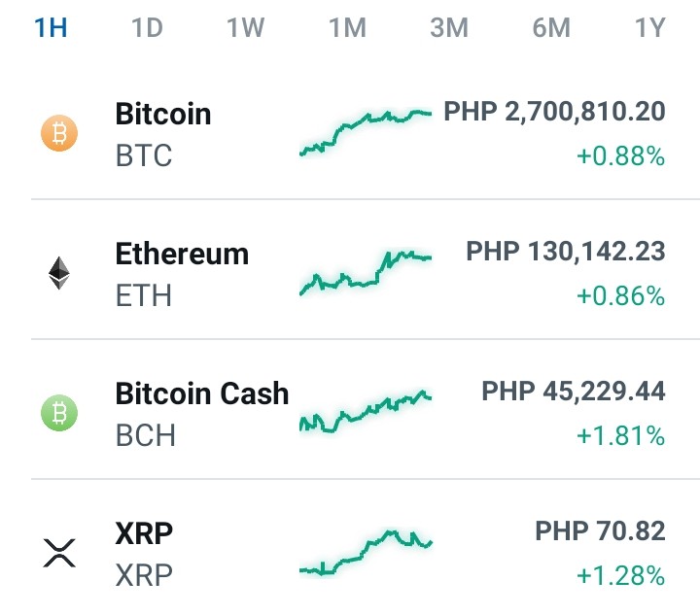Open the XRP sparkline chart

pyautogui.click(x=366, y=552)
